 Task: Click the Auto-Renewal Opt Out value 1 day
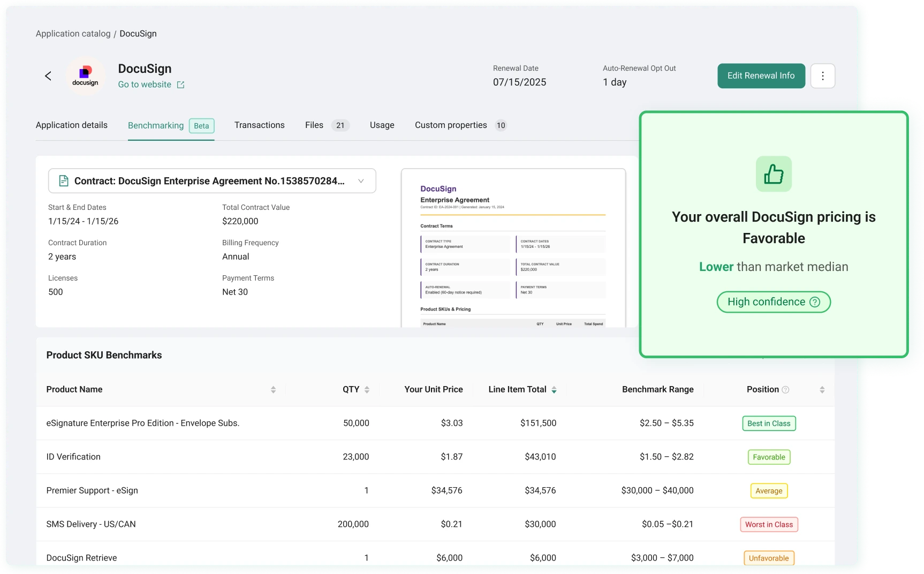pos(615,82)
